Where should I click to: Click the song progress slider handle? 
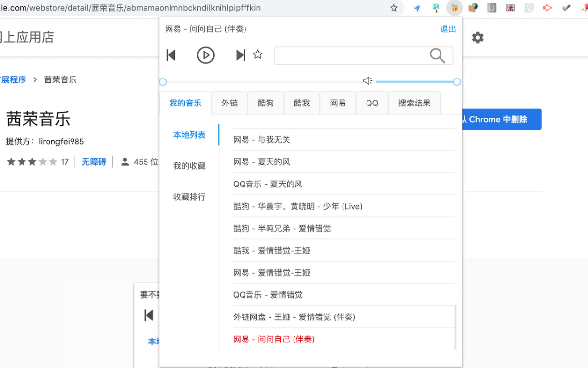(x=163, y=82)
